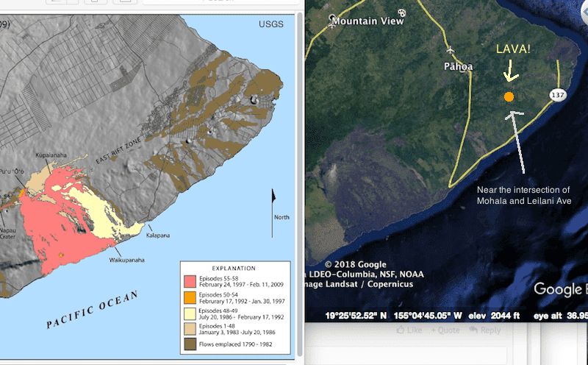Click the pale yellow Episodes 48-49 swatch

[x=190, y=313]
